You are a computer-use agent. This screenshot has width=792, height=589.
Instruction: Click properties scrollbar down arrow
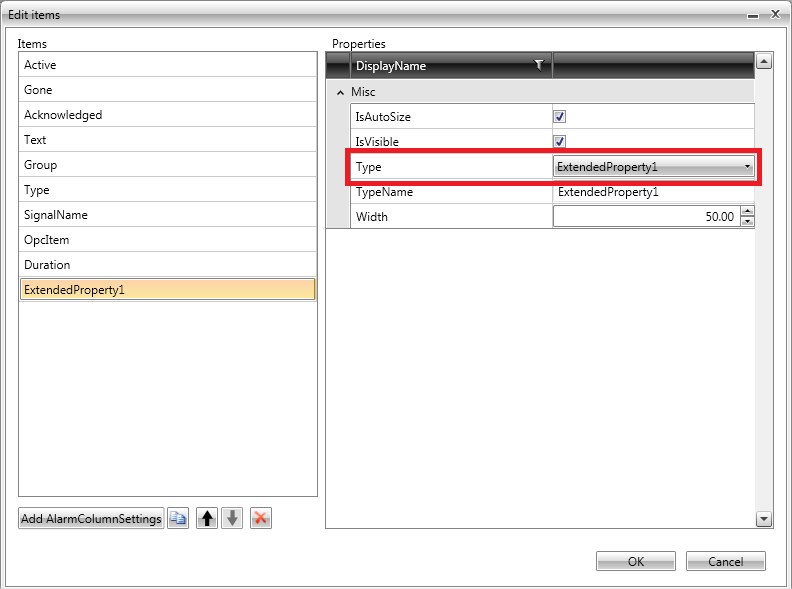(x=764, y=519)
